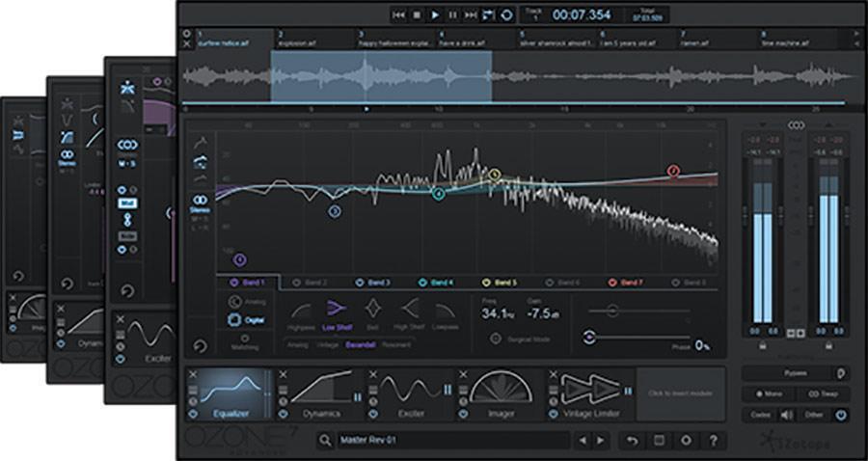
Task: Click the Freq value 34.1 Hz
Action: pos(500,313)
